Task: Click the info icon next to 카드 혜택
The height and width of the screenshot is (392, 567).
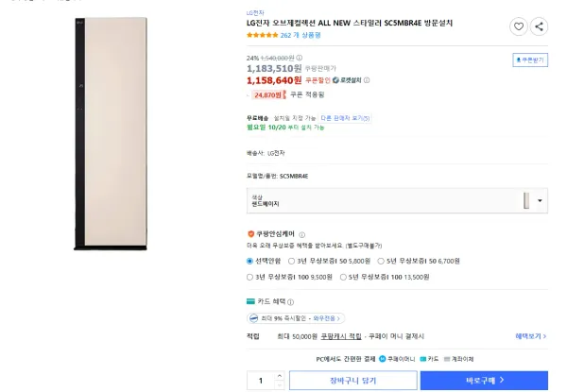Action: [x=289, y=301]
